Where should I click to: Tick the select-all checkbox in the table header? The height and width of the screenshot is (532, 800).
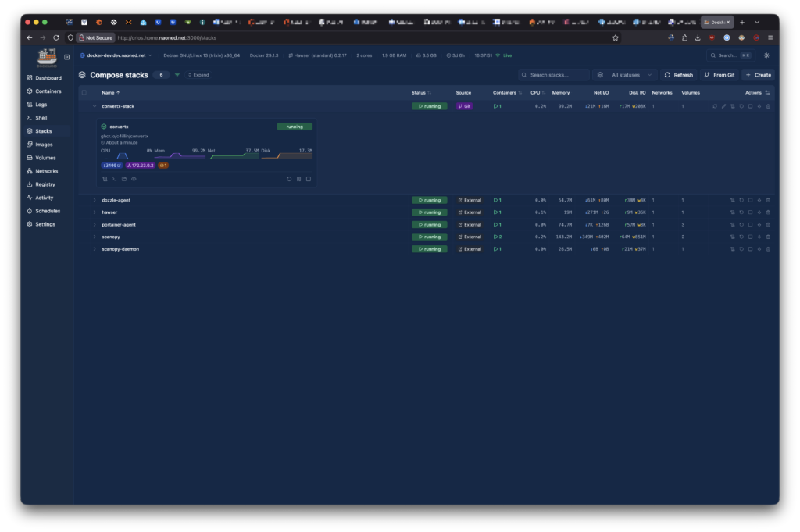84,92
